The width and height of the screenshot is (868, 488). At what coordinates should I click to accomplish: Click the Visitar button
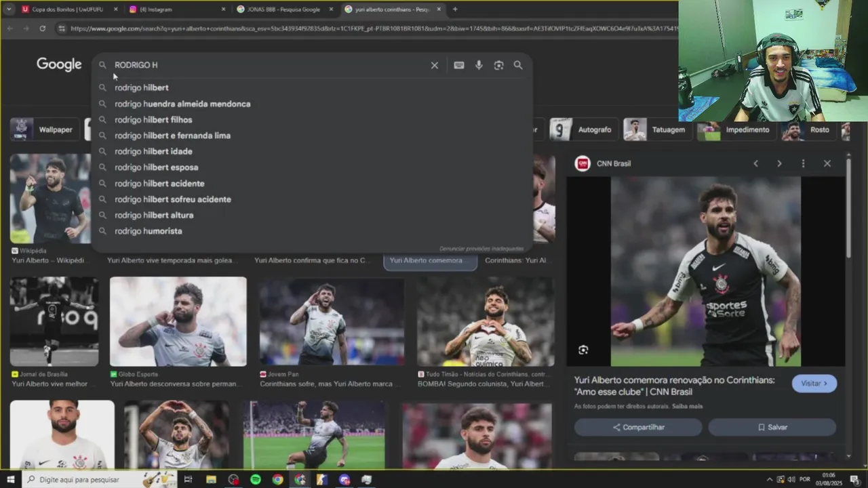[x=814, y=383]
